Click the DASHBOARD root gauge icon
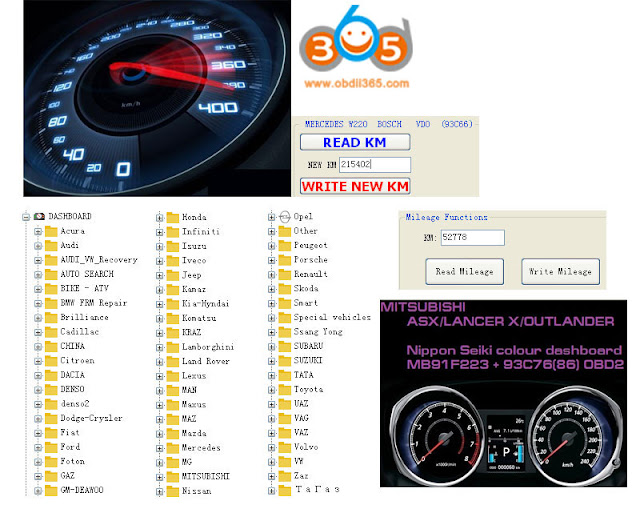 pos(39,216)
